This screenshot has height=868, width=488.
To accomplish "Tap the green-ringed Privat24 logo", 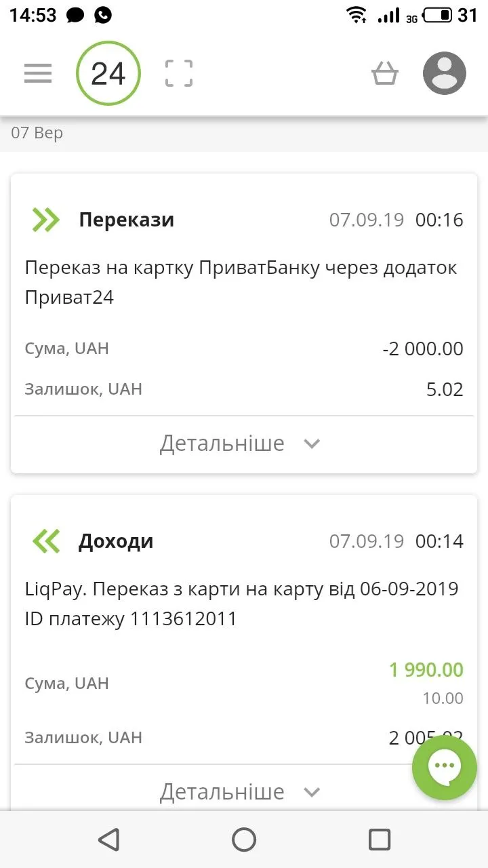I will (x=108, y=73).
